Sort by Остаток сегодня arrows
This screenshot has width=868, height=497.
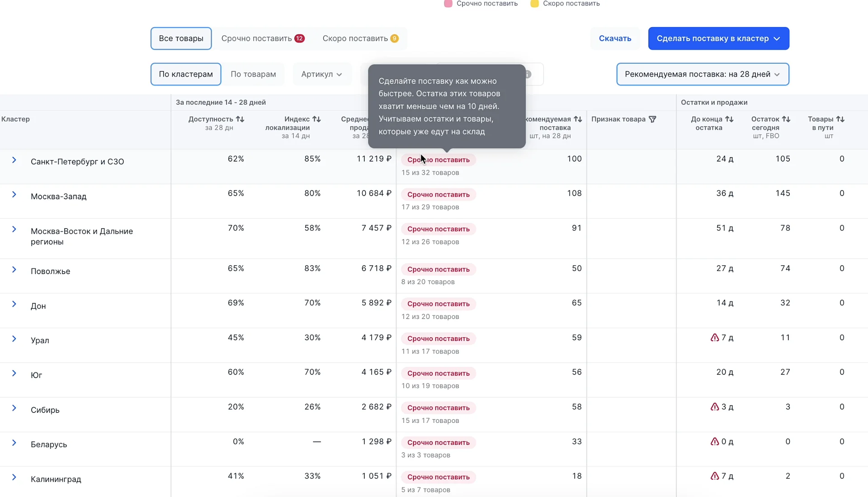786,119
